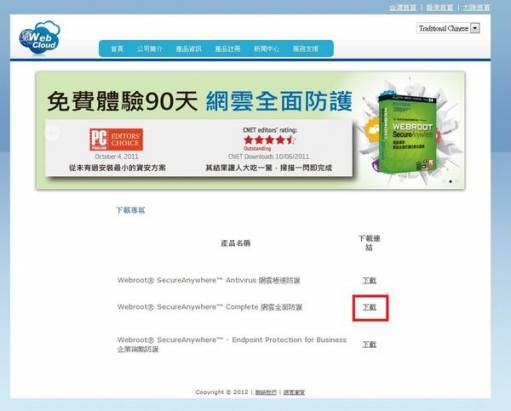Click the banner's previous-slide arrow circle
This screenshot has width=511, height=411.
pyautogui.click(x=52, y=133)
